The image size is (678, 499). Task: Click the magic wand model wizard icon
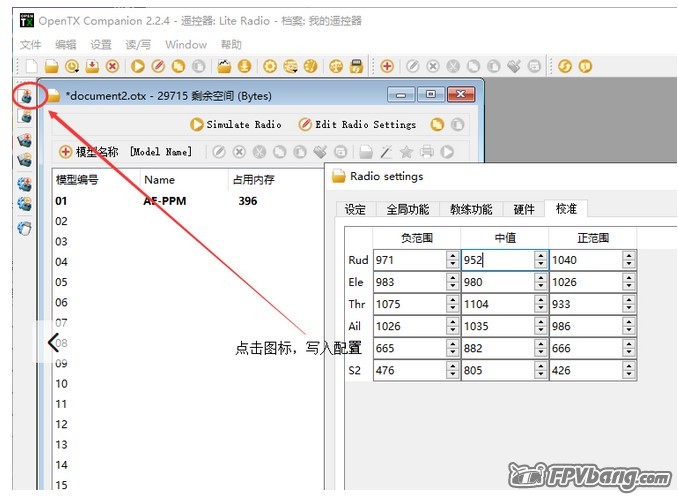(386, 152)
